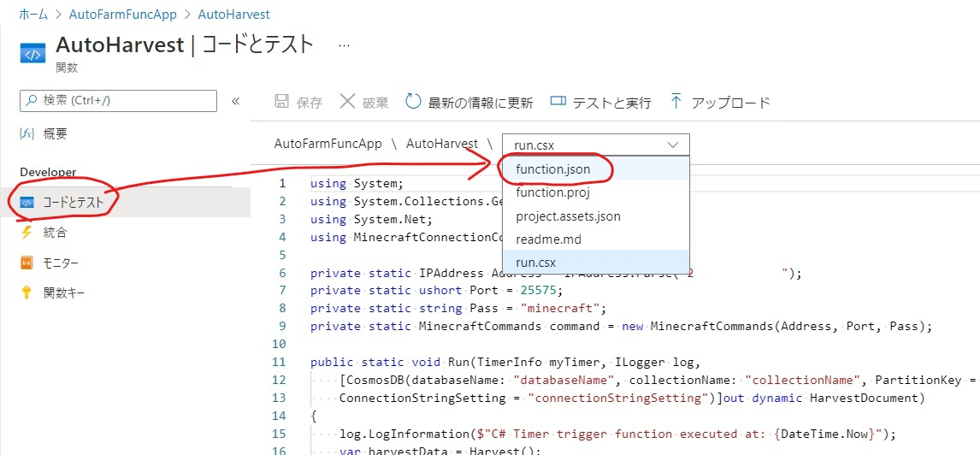Click the Discard X icon

tap(347, 102)
